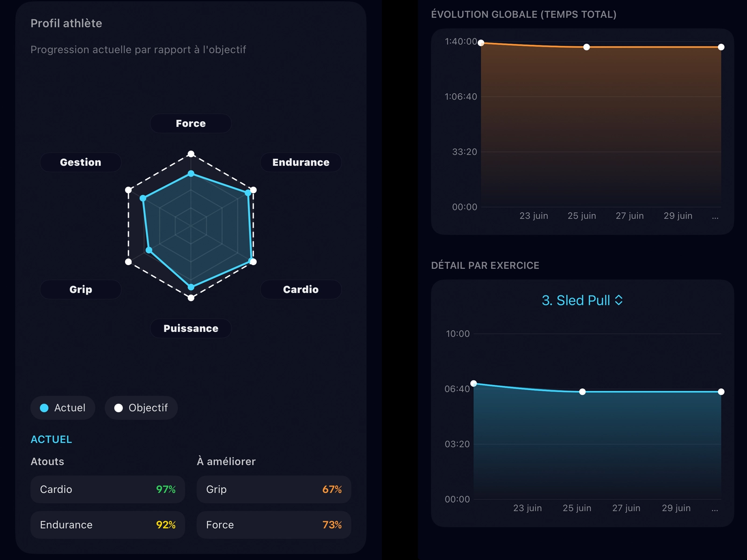The width and height of the screenshot is (747, 560).
Task: Open the Grip 67% improvement card
Action: [274, 490]
